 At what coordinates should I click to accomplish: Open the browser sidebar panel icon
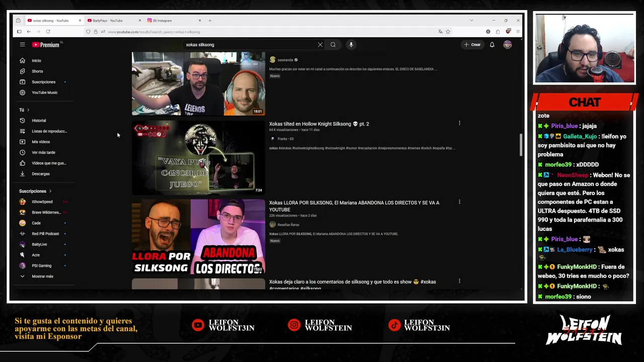pos(19,32)
